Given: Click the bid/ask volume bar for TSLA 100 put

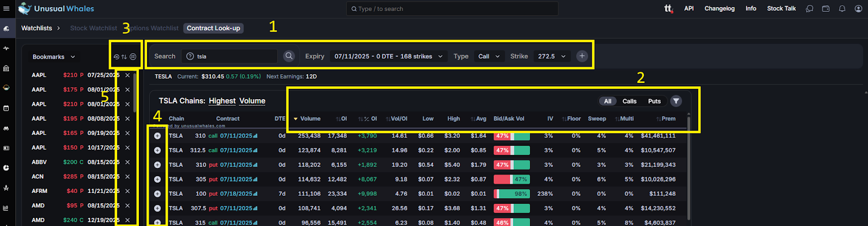Looking at the screenshot, I should [x=512, y=193].
